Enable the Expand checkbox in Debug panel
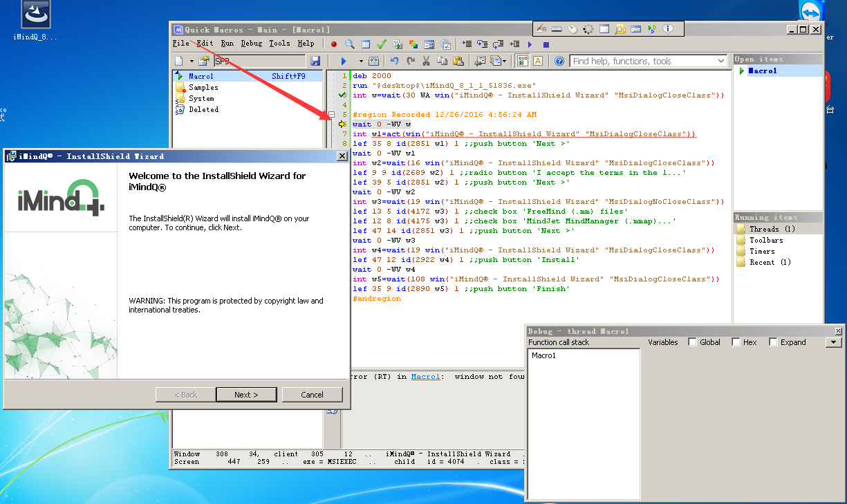Viewport: 847px width, 504px height. click(x=773, y=342)
